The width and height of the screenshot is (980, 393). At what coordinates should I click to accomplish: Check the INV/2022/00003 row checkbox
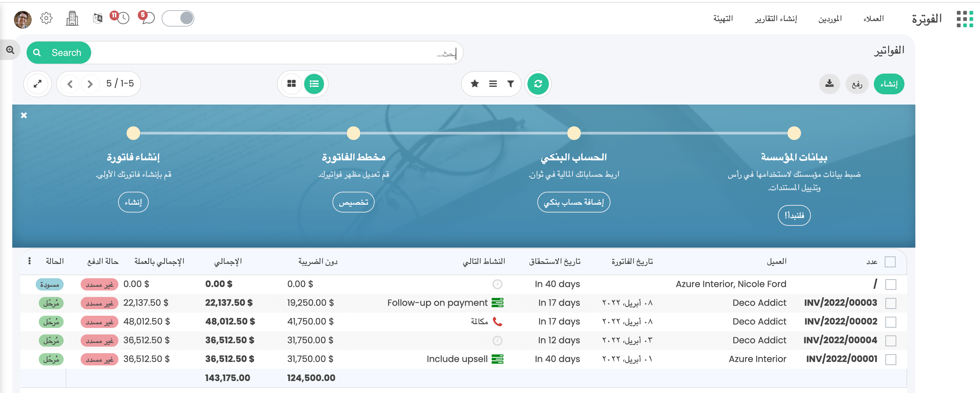(x=890, y=303)
